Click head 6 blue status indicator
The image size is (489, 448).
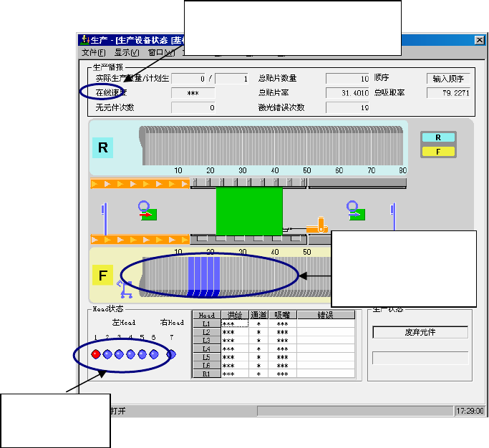click(154, 354)
